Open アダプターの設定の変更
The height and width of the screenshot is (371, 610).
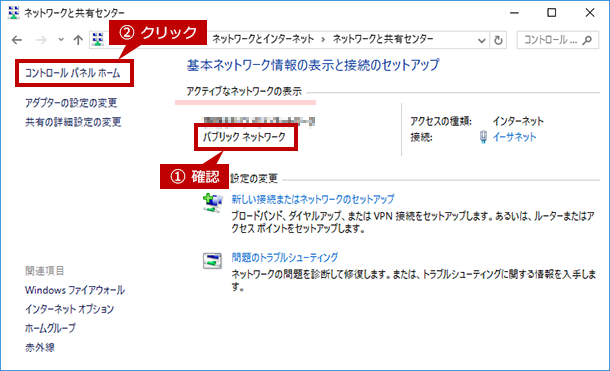[x=71, y=103]
